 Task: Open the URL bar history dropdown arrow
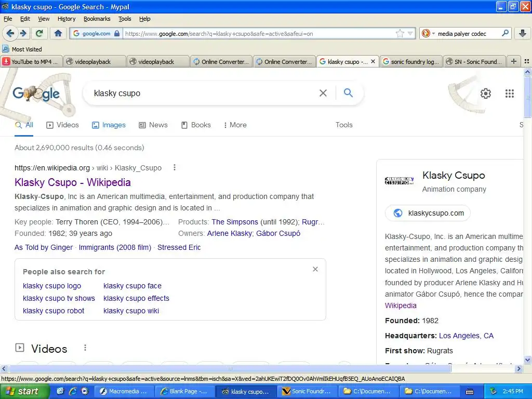click(410, 34)
